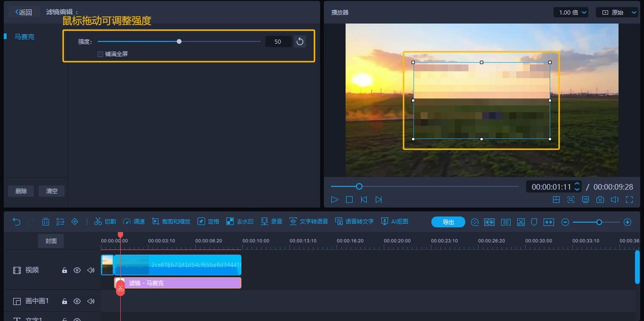
Task: Enable the 铺满全屏 checkbox
Action: (x=100, y=54)
